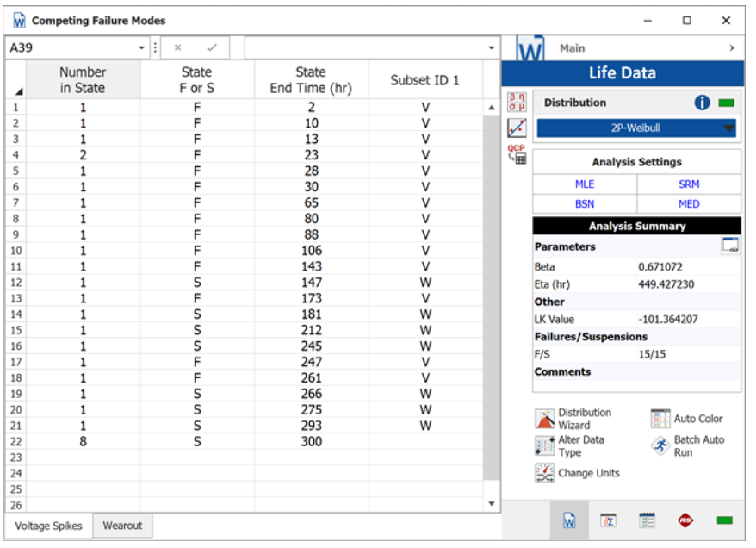756x548 pixels.
Task: Click the Distribution info icon
Action: tap(702, 103)
